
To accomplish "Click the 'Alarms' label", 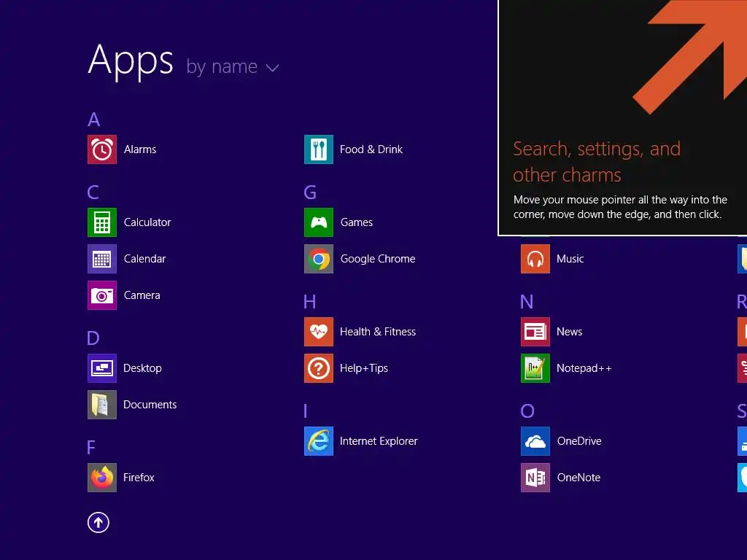I will (x=140, y=149).
